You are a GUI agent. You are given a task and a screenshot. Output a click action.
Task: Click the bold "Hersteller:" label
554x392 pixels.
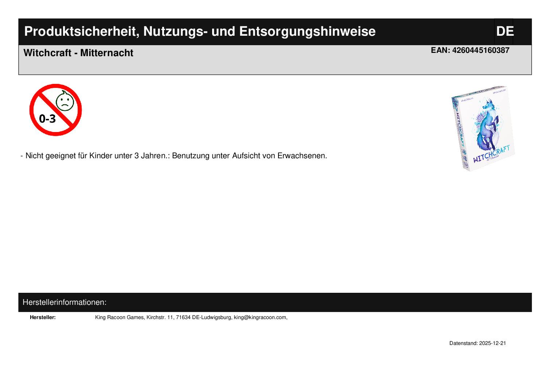[x=43, y=317]
